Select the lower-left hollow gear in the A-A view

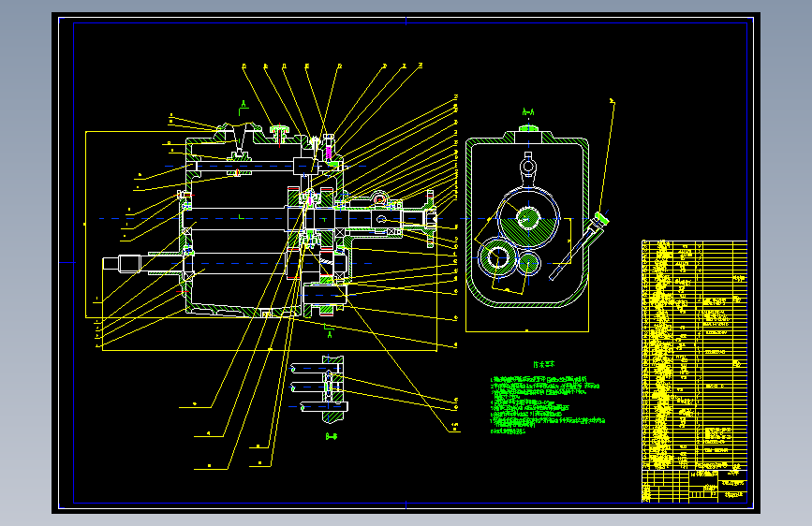pos(497,256)
